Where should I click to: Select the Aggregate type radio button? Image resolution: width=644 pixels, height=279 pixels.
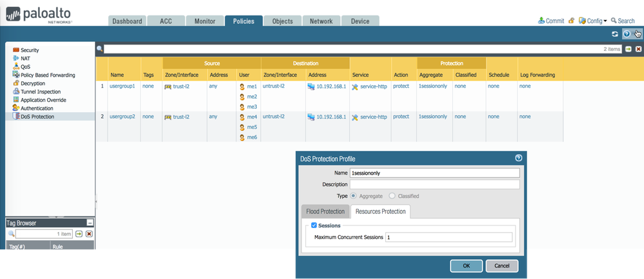coord(352,196)
